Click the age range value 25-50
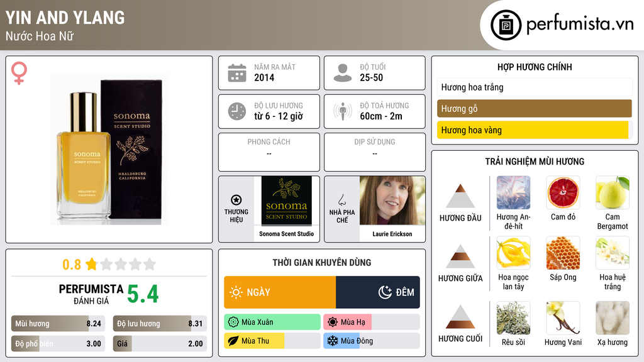644x362 pixels. [371, 77]
